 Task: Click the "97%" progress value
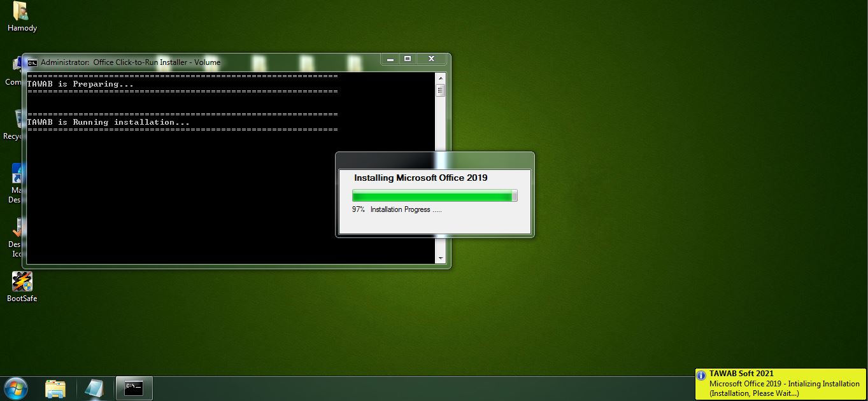coord(359,209)
